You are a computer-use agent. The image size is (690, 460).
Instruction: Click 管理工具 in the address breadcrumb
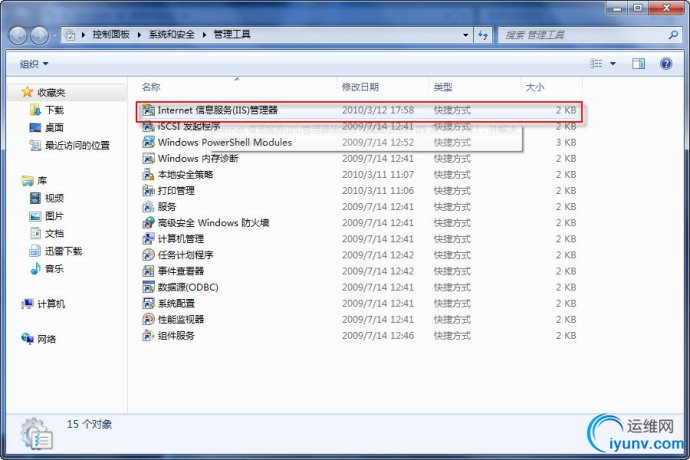tap(232, 35)
